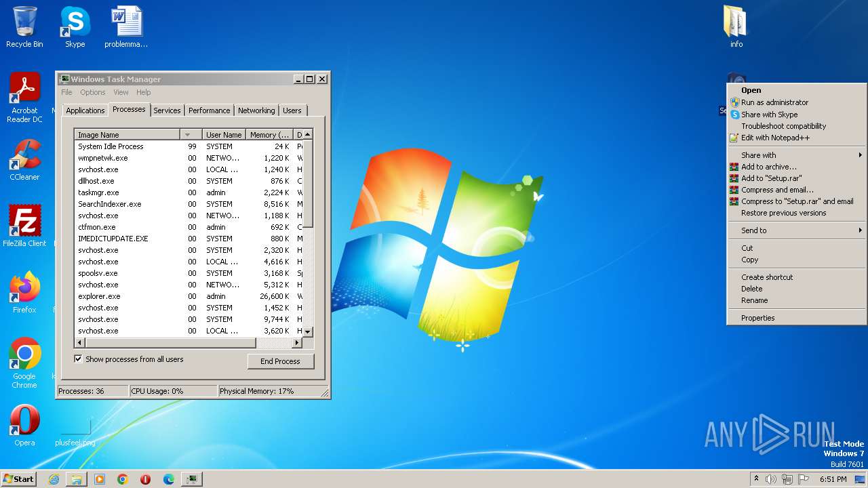
Task: Click CPU column sort arrow header
Action: coord(191,135)
